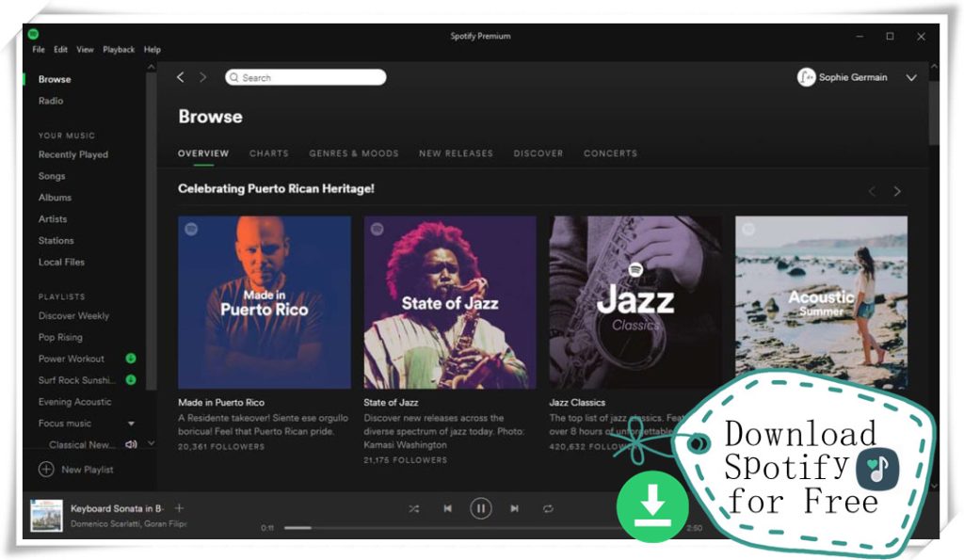964x560 pixels.
Task: Click green download badge next to Surf Rock Sunshine
Action: click(x=130, y=380)
